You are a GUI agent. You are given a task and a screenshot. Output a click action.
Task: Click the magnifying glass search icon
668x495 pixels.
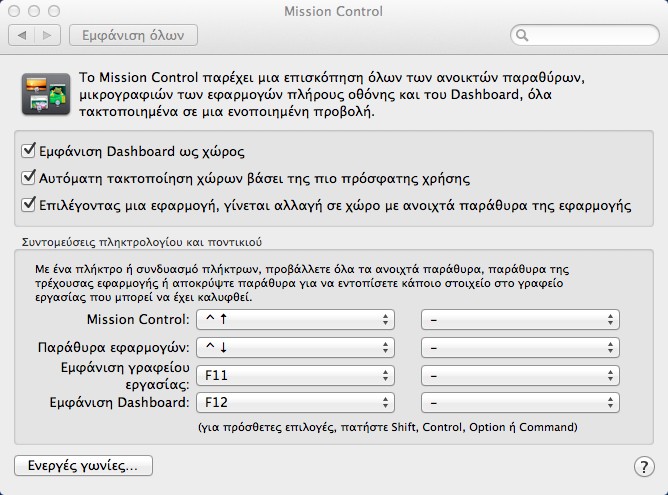pos(522,35)
